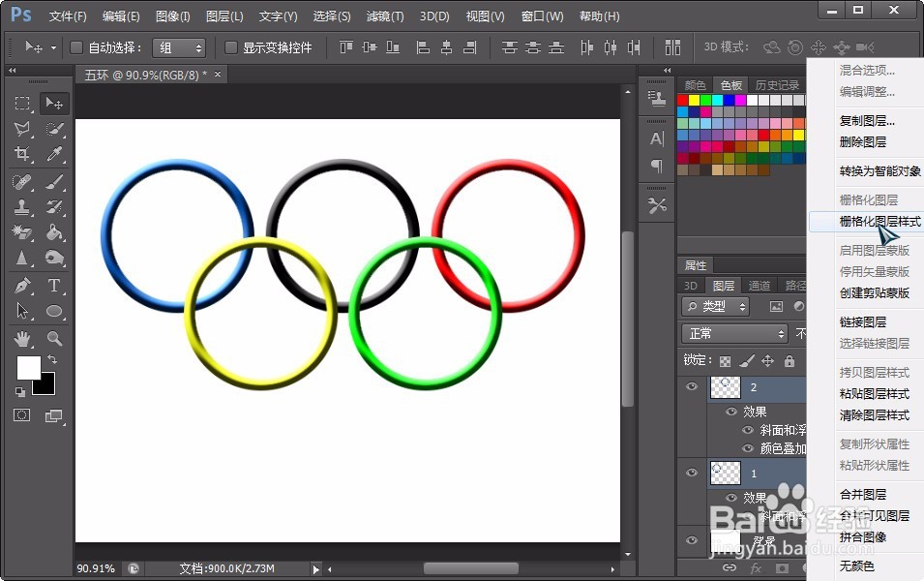Click the foreground color swatch
Image resolution: width=924 pixels, height=581 pixels.
28,368
